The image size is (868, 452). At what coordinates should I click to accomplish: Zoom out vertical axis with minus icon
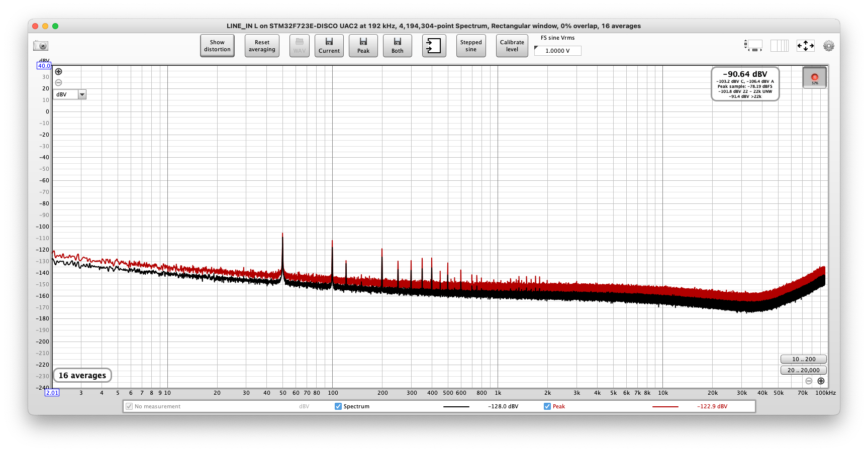point(58,82)
